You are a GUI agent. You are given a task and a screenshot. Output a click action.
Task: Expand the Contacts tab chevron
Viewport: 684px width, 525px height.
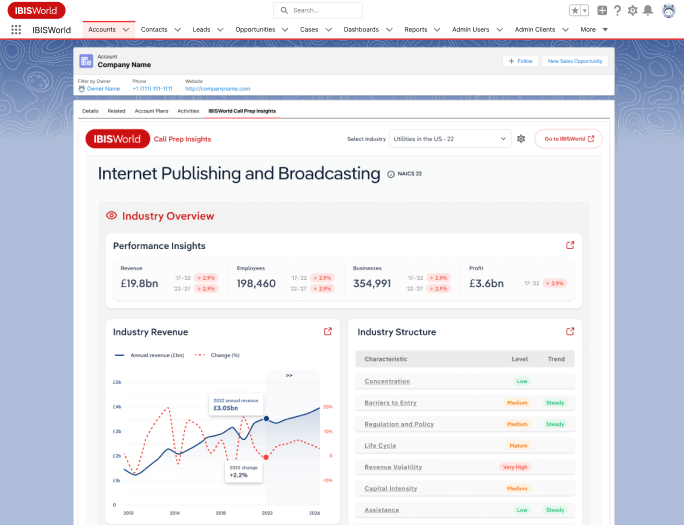[x=179, y=30]
